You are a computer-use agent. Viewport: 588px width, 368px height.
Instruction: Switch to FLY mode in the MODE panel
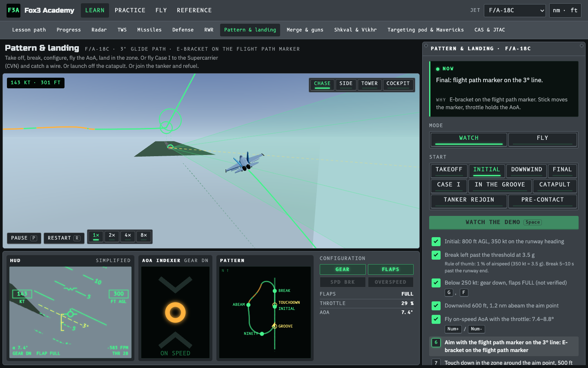[x=543, y=139]
